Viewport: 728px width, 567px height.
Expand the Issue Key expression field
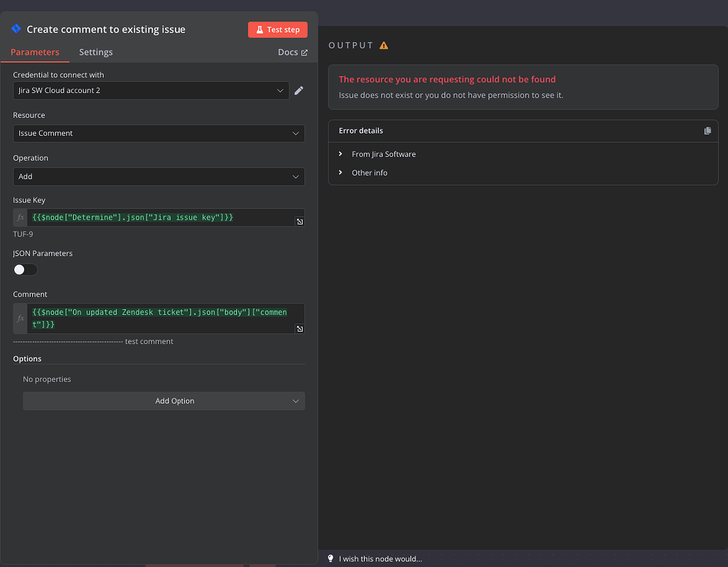pyautogui.click(x=299, y=221)
